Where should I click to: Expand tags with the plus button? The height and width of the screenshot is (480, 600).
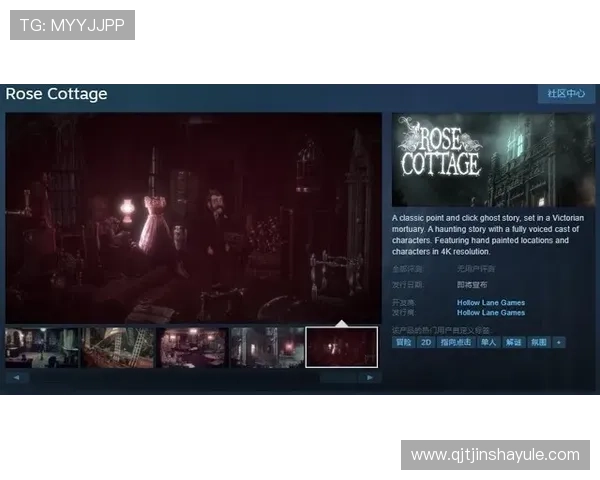[x=559, y=342]
